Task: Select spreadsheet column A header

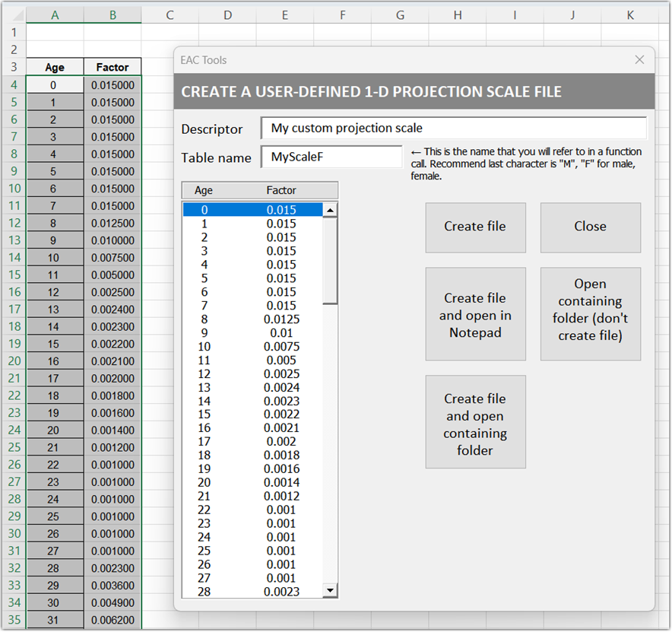Action: tap(55, 15)
